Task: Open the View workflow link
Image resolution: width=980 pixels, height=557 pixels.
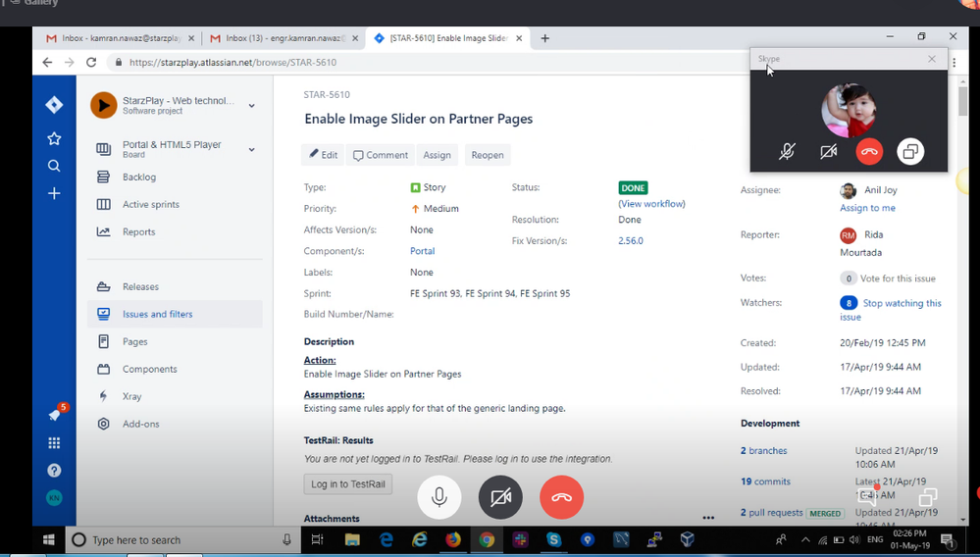Action: (652, 204)
